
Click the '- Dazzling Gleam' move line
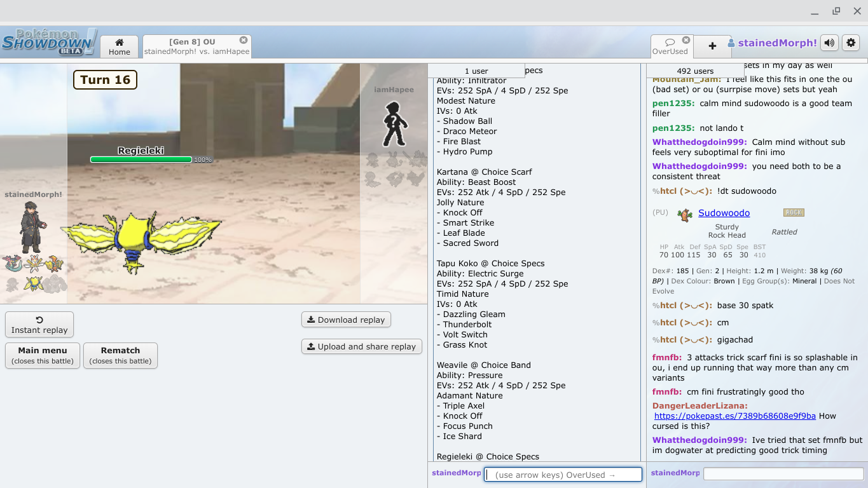(471, 314)
